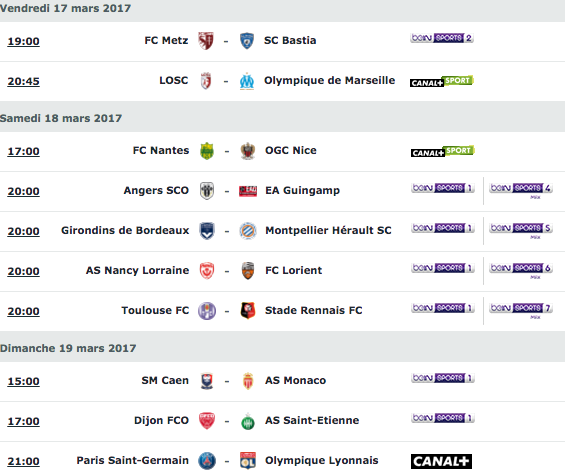Click the EA Guingamp red logo
565x476 pixels.
click(248, 191)
